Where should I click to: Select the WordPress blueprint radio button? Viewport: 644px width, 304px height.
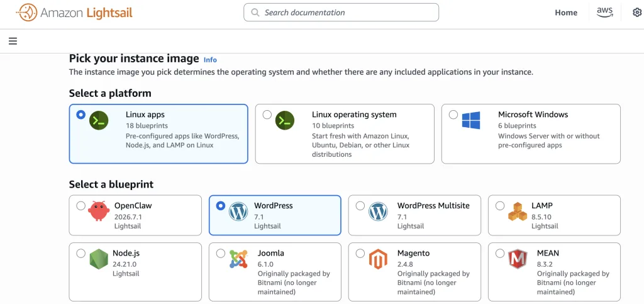pyautogui.click(x=221, y=205)
